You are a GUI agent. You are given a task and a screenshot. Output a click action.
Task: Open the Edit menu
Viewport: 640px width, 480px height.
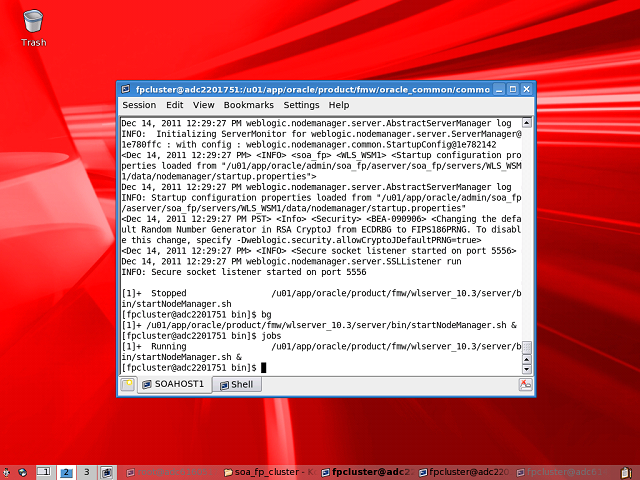pos(174,105)
